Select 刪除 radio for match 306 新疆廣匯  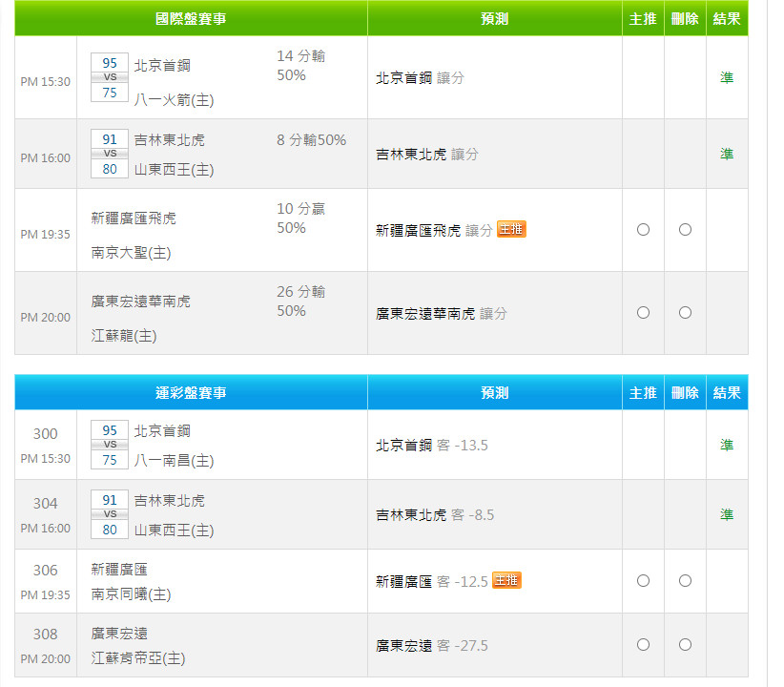(x=685, y=581)
